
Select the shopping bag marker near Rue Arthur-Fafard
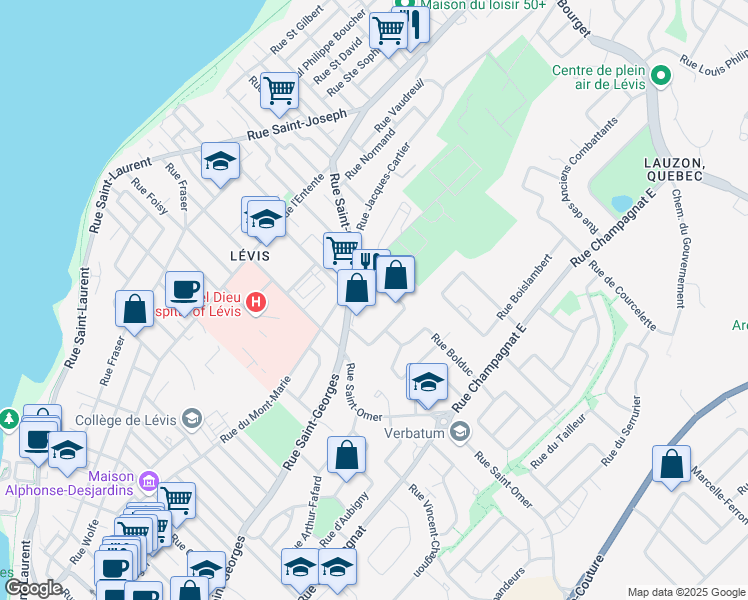[346, 456]
